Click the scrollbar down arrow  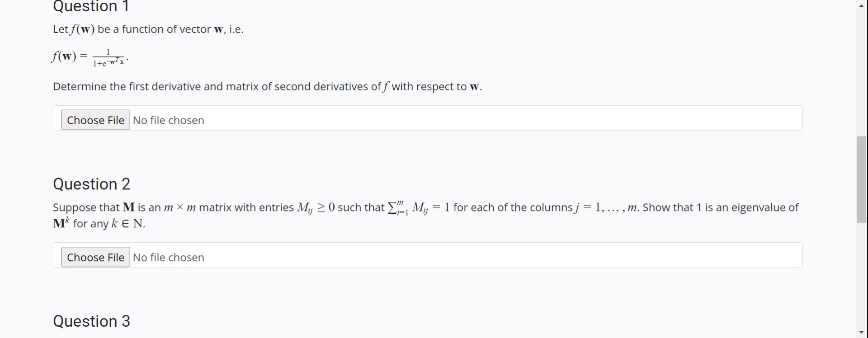862,333
